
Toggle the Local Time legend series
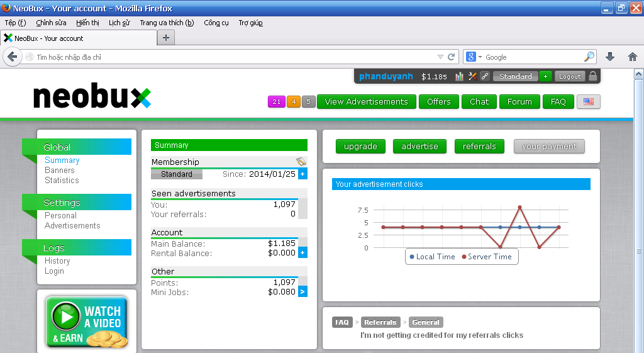pyautogui.click(x=433, y=257)
